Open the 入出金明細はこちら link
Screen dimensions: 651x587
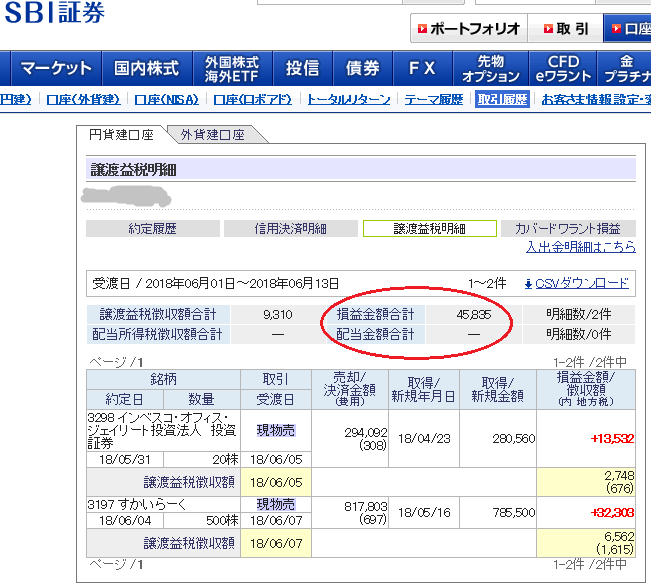pyautogui.click(x=581, y=247)
